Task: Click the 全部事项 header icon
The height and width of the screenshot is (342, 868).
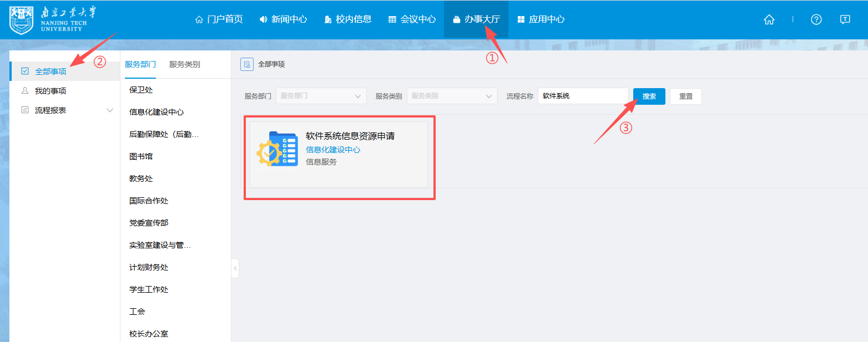Action: 247,64
